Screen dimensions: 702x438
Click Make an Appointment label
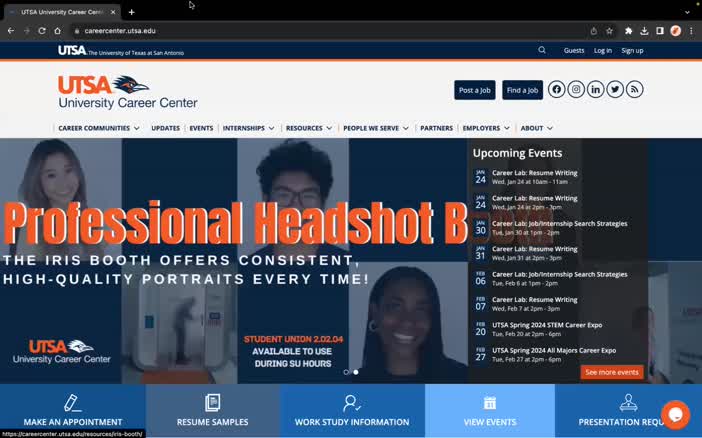pyautogui.click(x=73, y=422)
